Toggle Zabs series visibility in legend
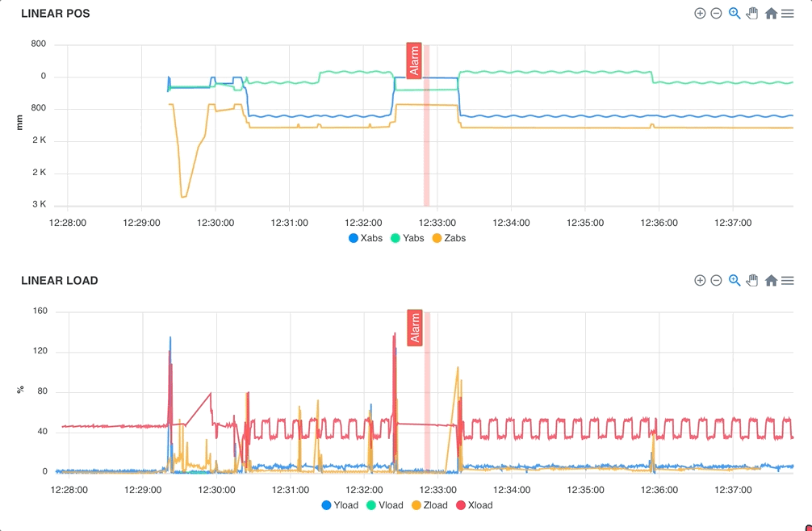 point(450,238)
